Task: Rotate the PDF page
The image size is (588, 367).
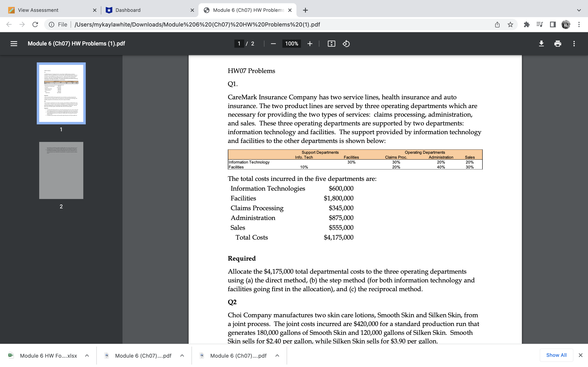Action: pos(346,44)
